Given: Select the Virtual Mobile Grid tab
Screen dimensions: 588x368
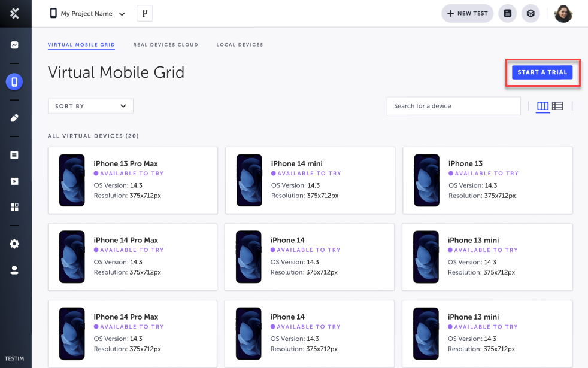Looking at the screenshot, I should coord(81,45).
